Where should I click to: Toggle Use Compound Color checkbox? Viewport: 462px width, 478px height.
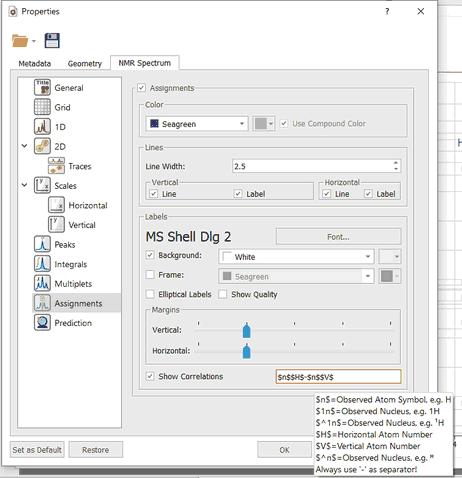click(284, 124)
